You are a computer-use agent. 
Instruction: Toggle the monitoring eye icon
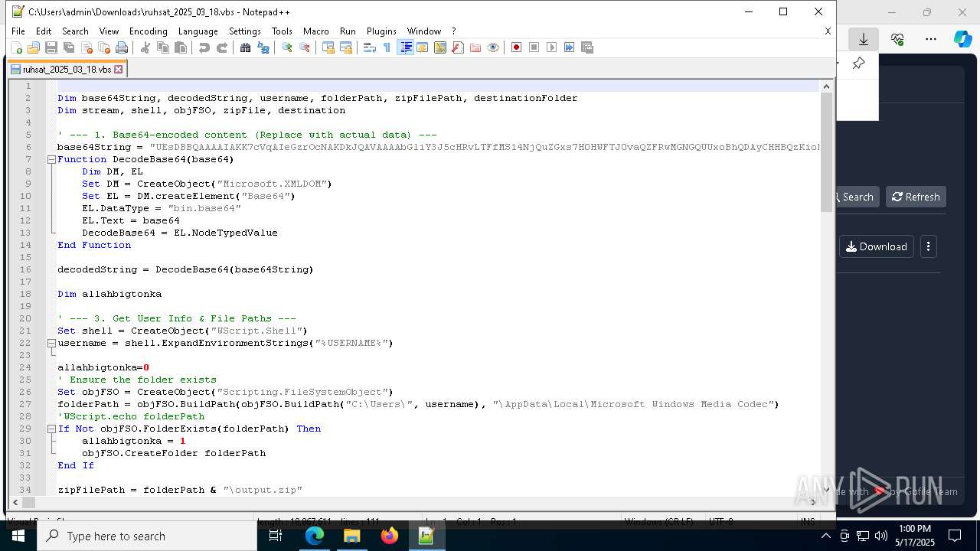pos(493,47)
